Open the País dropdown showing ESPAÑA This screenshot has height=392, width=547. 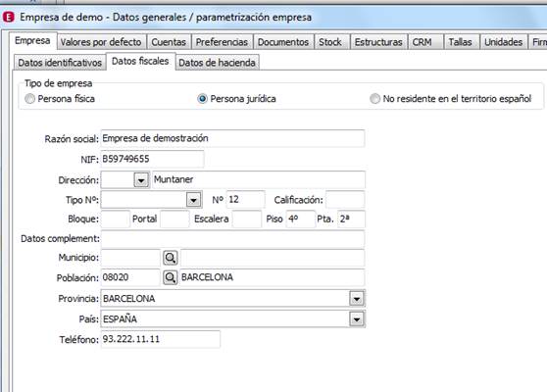(357, 318)
